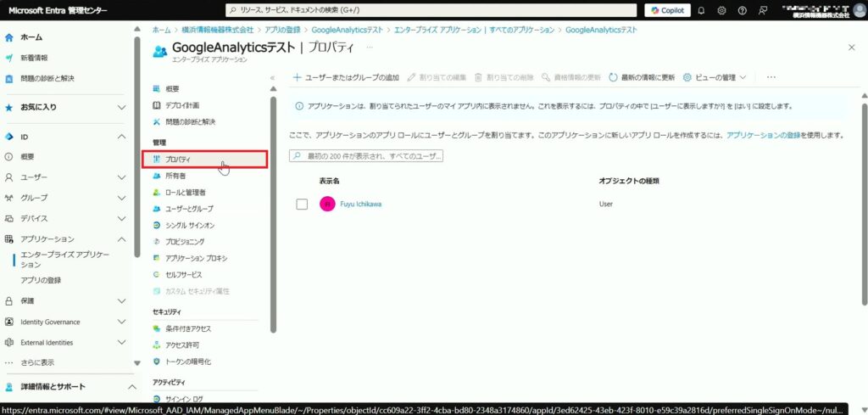Screen dimensions: 868x415
Task: Open アプリケーション プロキシ menu item
Action: point(196,258)
